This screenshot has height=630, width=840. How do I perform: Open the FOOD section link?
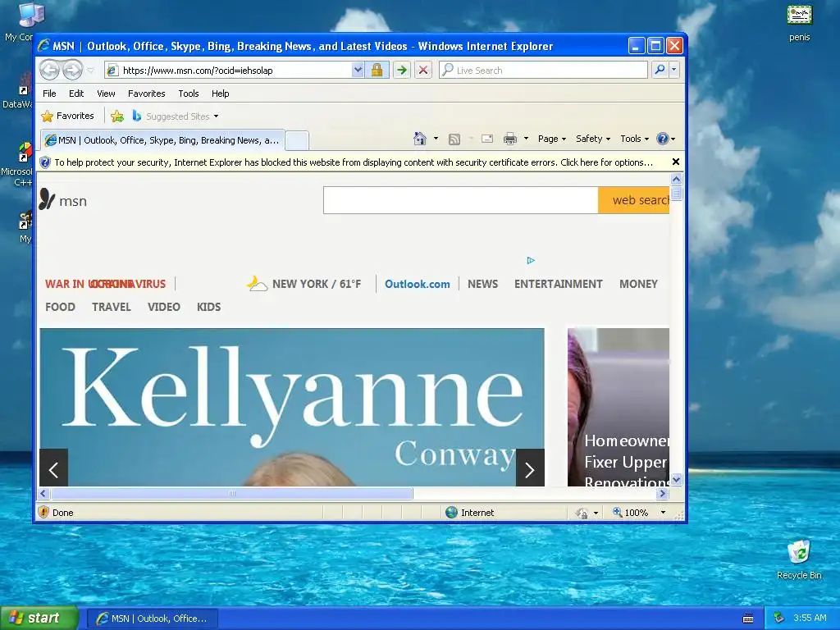click(60, 307)
